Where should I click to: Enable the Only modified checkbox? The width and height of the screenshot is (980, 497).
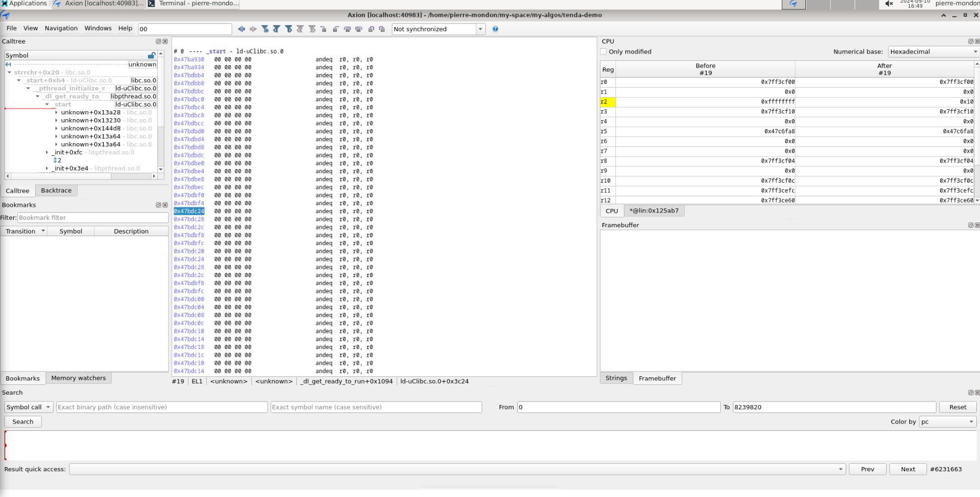tap(603, 51)
